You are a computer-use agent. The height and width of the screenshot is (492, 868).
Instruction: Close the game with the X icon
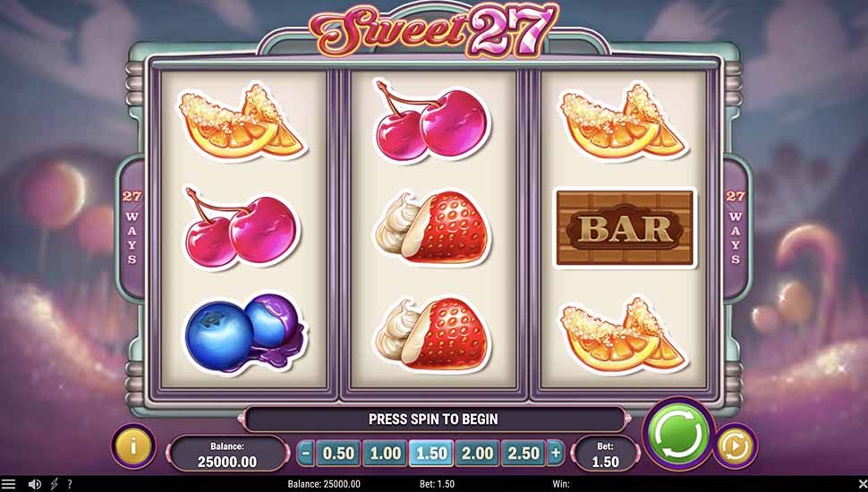pos(862,484)
